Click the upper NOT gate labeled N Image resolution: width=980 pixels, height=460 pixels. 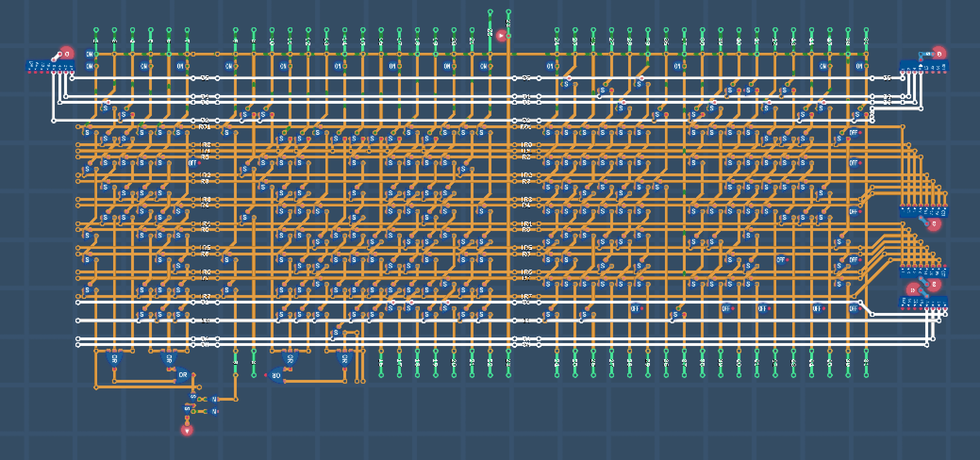pos(214,399)
